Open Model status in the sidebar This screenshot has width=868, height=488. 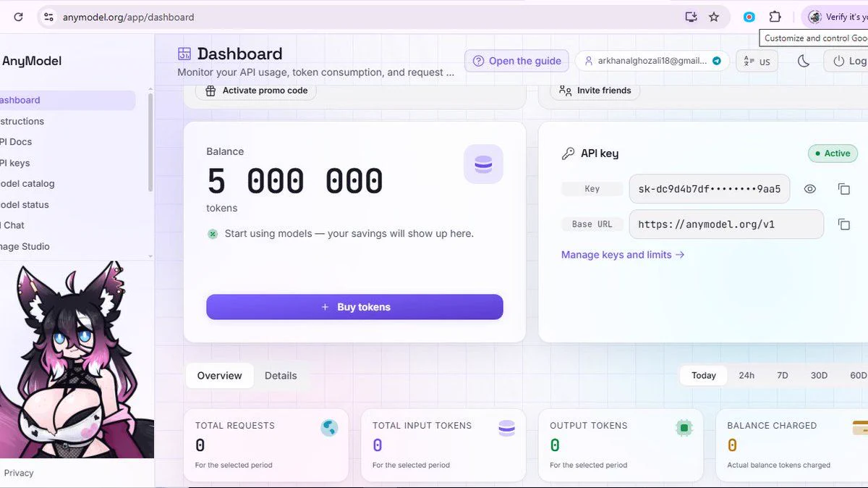[x=67, y=205]
